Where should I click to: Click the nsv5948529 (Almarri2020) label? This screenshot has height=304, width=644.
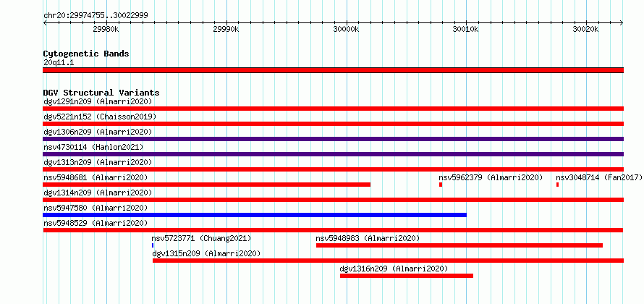tap(96, 223)
